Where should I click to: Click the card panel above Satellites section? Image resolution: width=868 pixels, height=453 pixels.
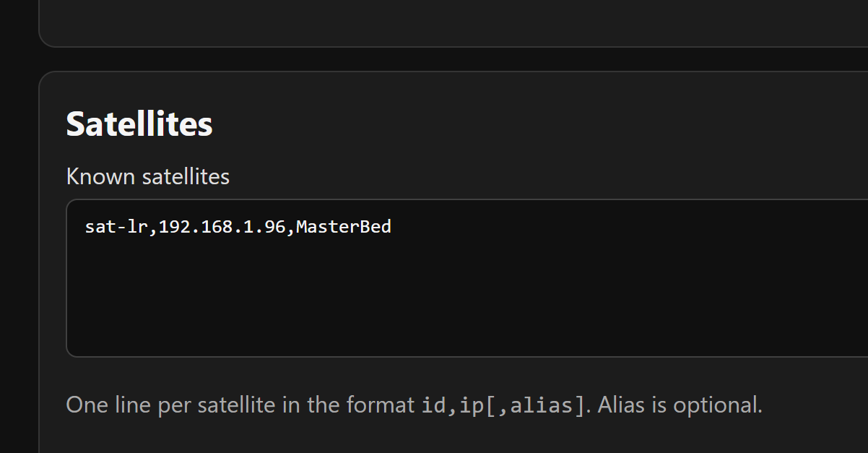[433, 22]
